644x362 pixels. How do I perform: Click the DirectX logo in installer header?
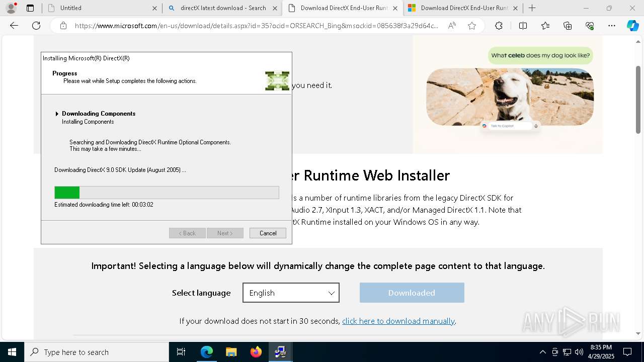click(x=277, y=80)
